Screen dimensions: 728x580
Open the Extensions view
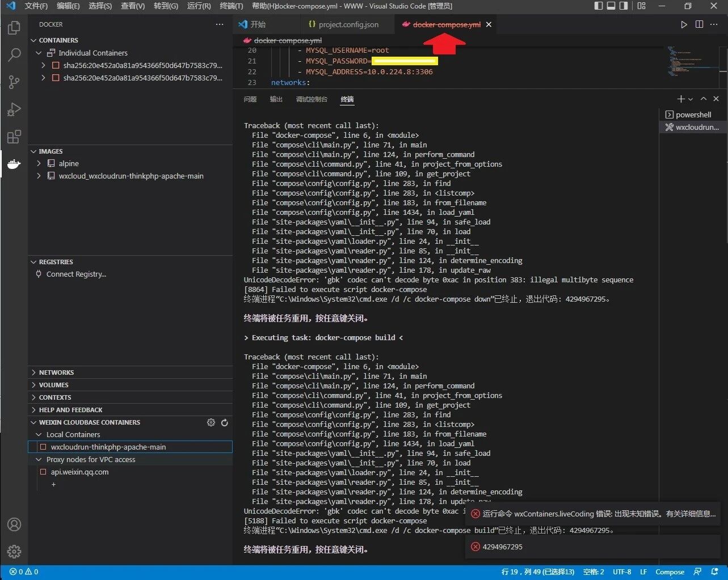[14, 137]
